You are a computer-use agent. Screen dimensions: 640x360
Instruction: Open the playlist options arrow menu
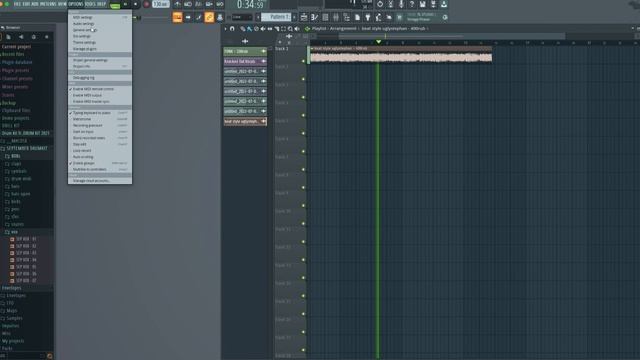(x=225, y=29)
